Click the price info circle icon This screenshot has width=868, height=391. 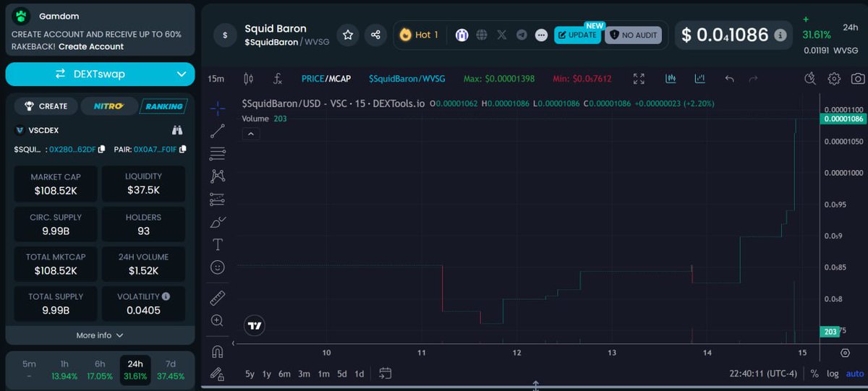(x=780, y=35)
